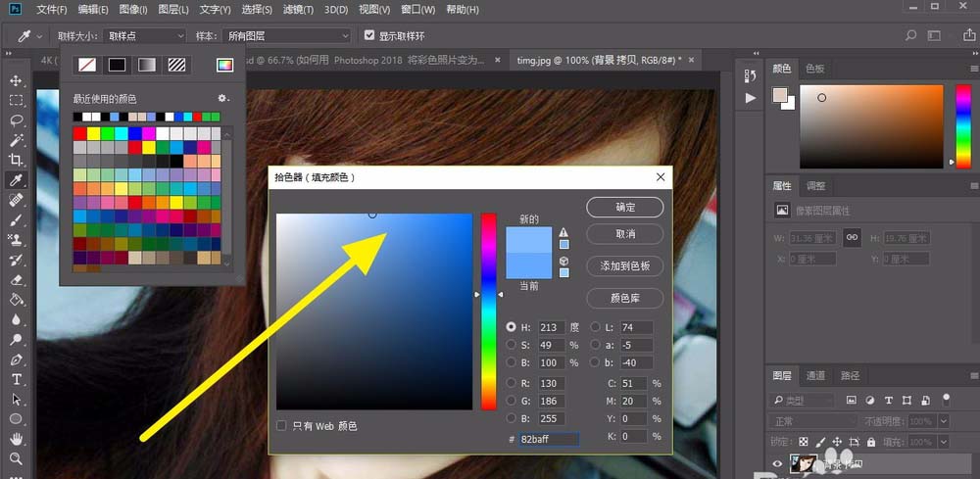Lock transparent pixels in Layers panel
Screen dimensions: 980x479
(x=804, y=442)
